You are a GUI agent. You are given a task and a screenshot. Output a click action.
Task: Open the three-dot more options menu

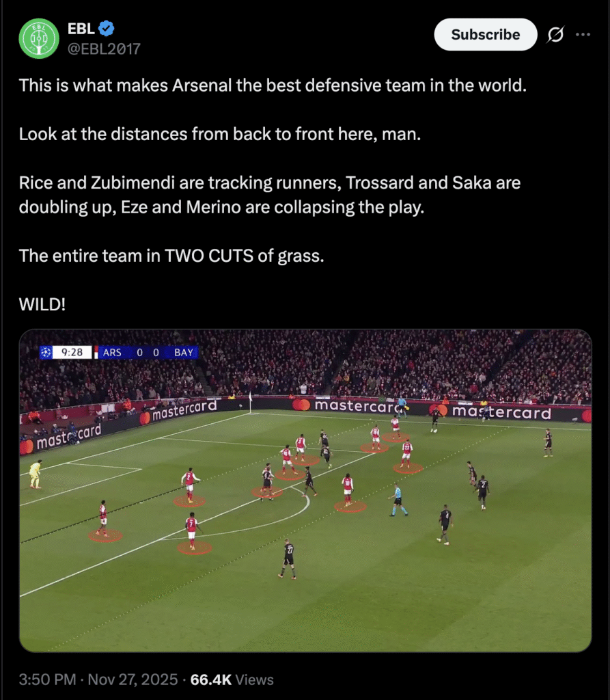tap(583, 34)
